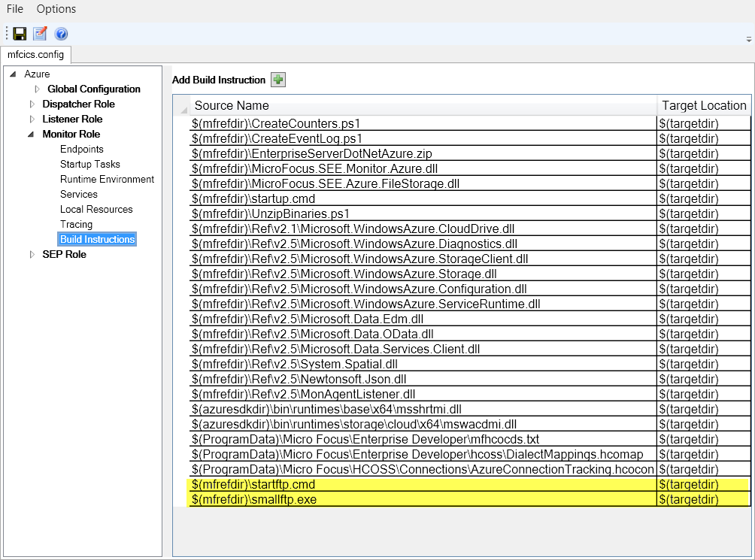Expand the Global Configuration tree node
This screenshot has height=560, width=755.
coord(38,89)
